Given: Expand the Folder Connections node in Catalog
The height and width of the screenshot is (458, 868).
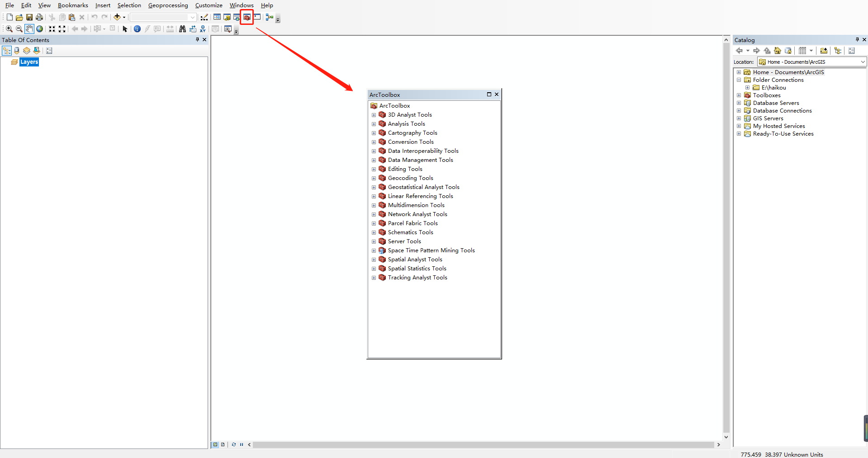Looking at the screenshot, I should (739, 80).
